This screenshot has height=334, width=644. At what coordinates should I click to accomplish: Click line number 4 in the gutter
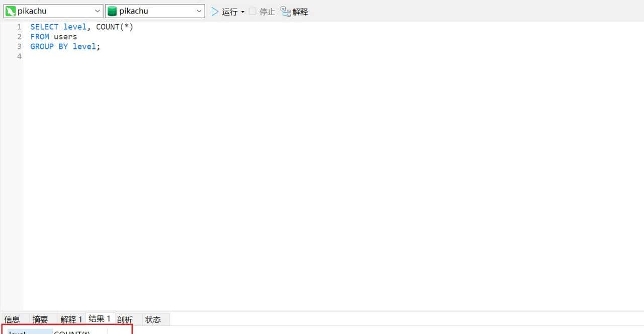(x=19, y=56)
